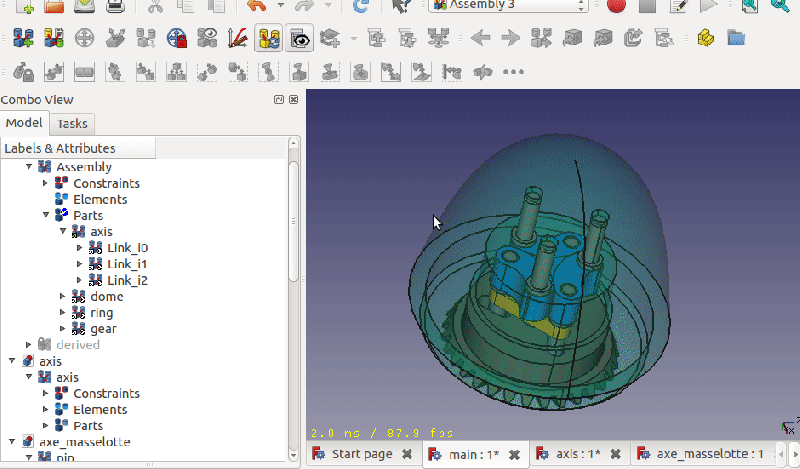
Task: Expand the Link_i1 tree item
Action: click(79, 264)
